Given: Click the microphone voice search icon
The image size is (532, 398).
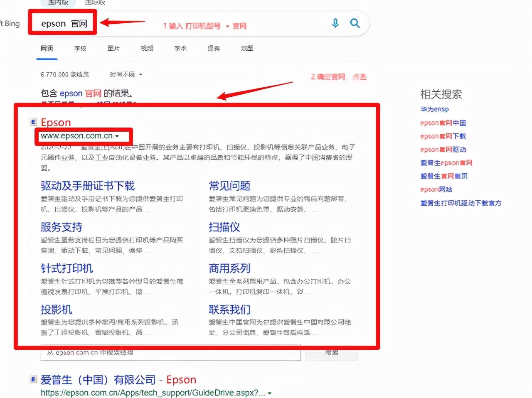Looking at the screenshot, I should (335, 23).
